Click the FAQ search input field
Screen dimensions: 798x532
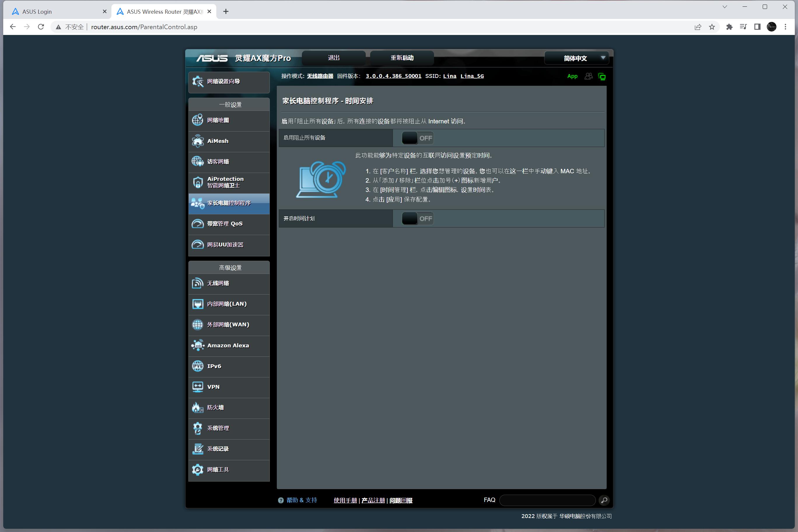[547, 500]
